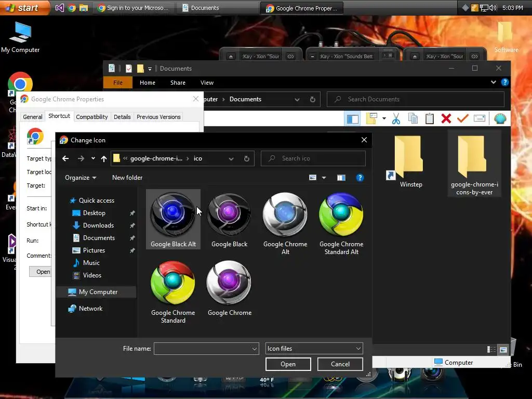532x399 pixels.
Task: Expand Documents address bar dropdown
Action: (x=297, y=99)
